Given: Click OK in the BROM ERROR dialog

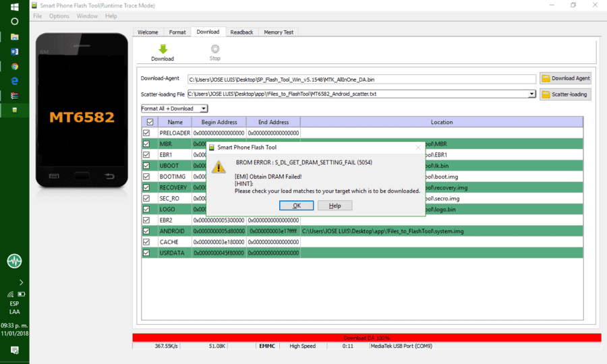Looking at the screenshot, I should tap(297, 206).
